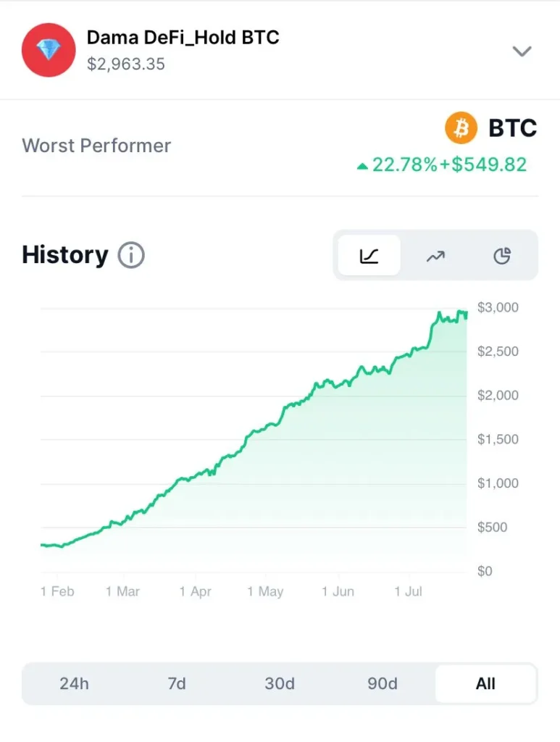
Task: Select the All range tab
Action: (x=485, y=683)
